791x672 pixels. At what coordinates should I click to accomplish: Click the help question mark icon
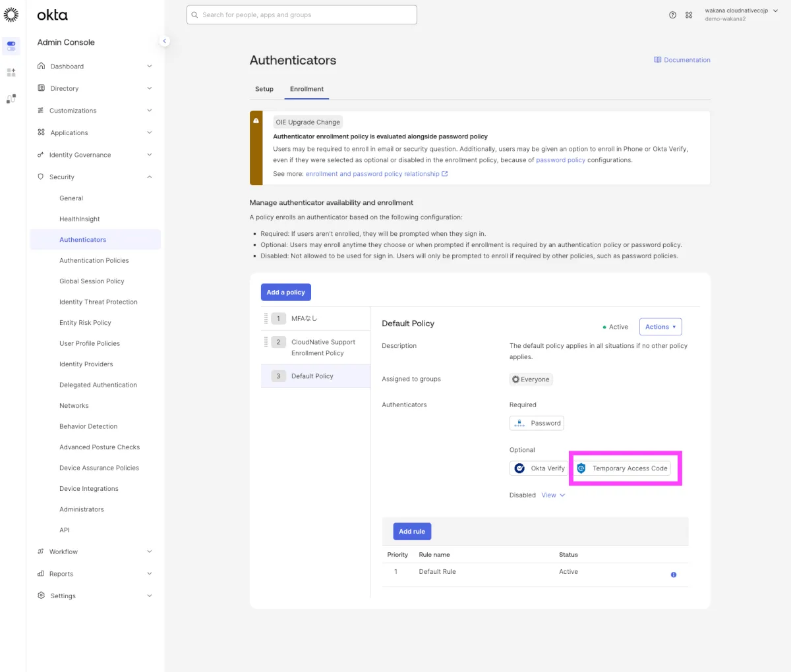tap(672, 15)
